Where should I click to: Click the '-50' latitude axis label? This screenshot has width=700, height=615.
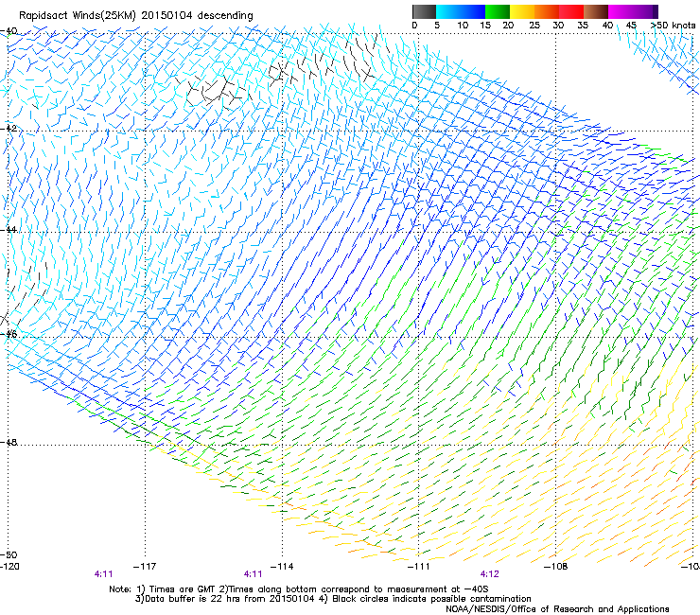(x=9, y=554)
